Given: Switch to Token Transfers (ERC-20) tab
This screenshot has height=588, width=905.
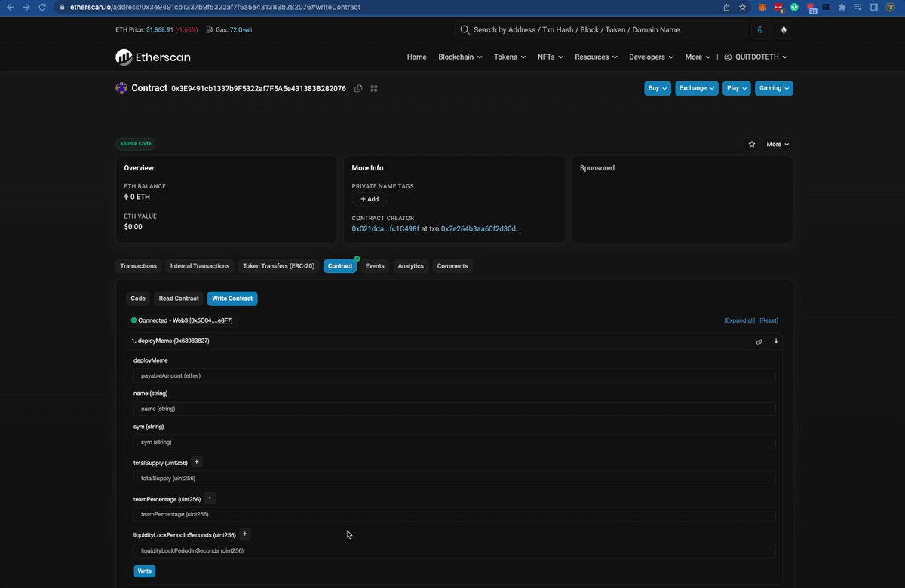Looking at the screenshot, I should pyautogui.click(x=278, y=266).
